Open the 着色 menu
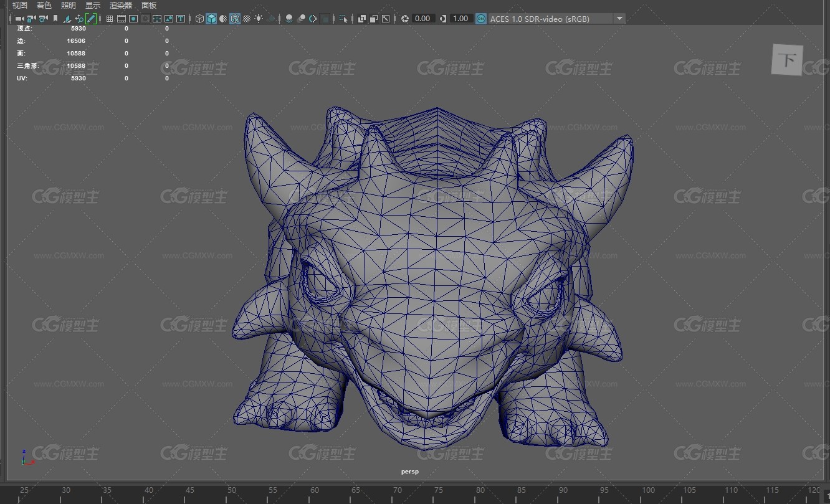 point(44,5)
